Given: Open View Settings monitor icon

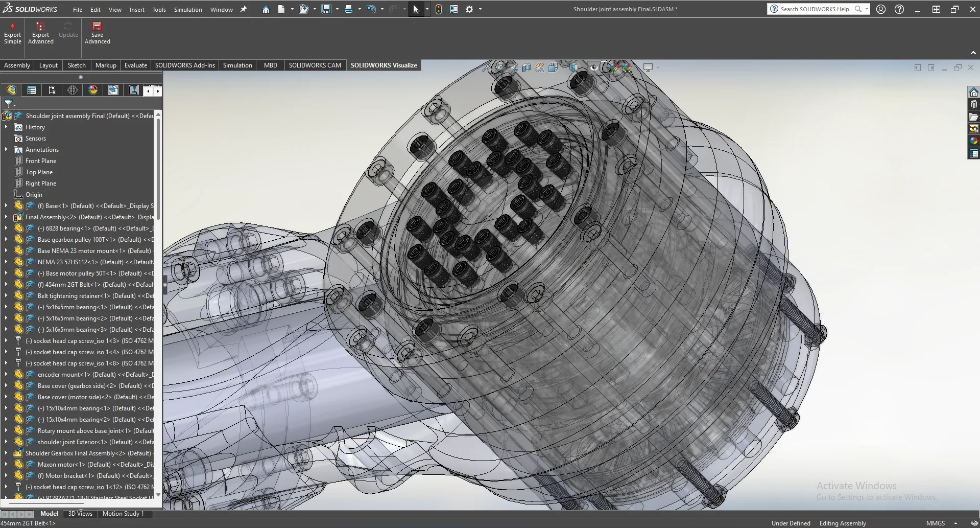Looking at the screenshot, I should point(648,67).
